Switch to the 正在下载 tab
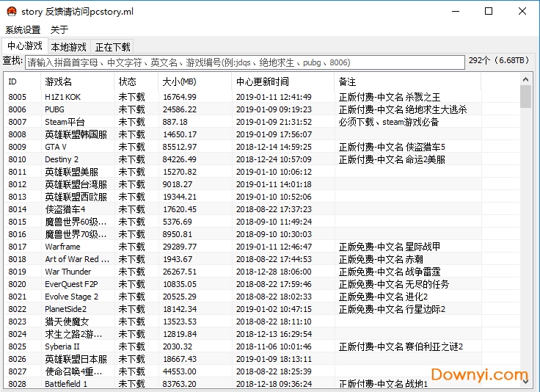This screenshot has width=540, height=392. tap(113, 47)
